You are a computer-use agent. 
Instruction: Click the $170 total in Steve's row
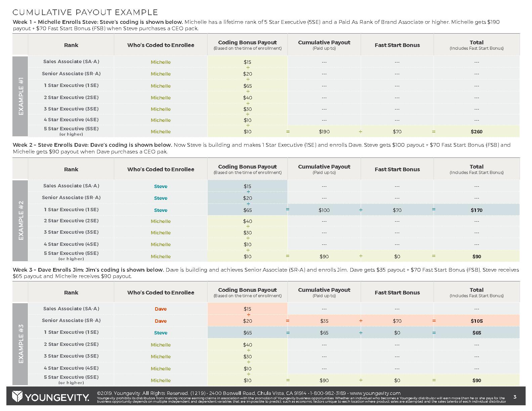click(477, 210)
